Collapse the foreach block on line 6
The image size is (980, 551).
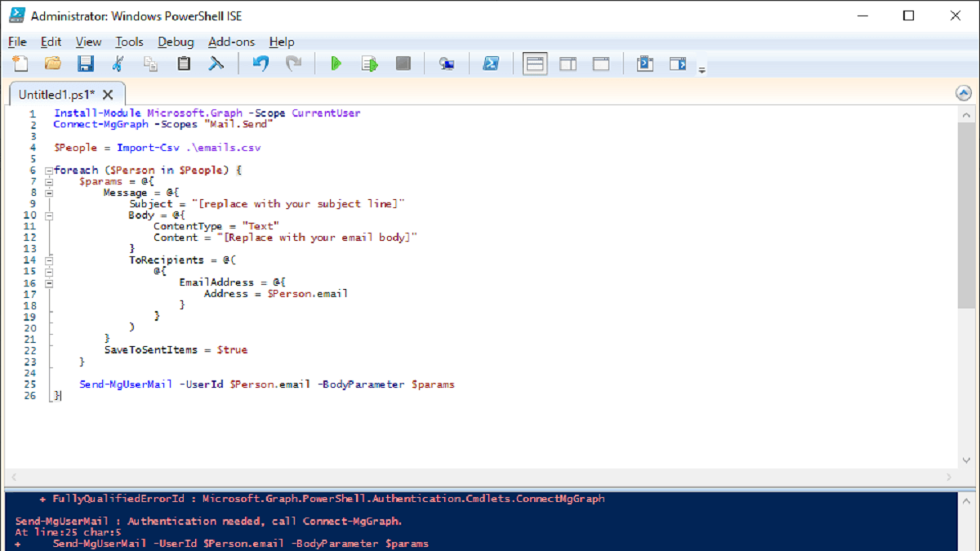47,169
